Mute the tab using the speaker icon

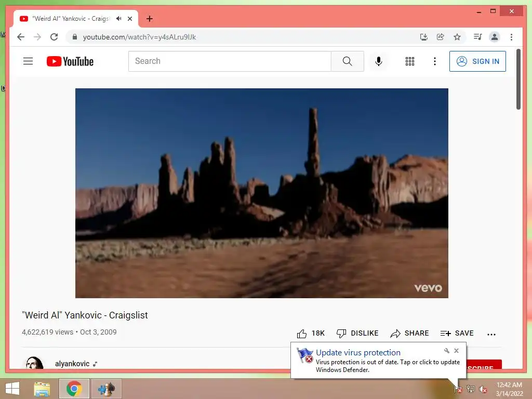[x=118, y=19]
